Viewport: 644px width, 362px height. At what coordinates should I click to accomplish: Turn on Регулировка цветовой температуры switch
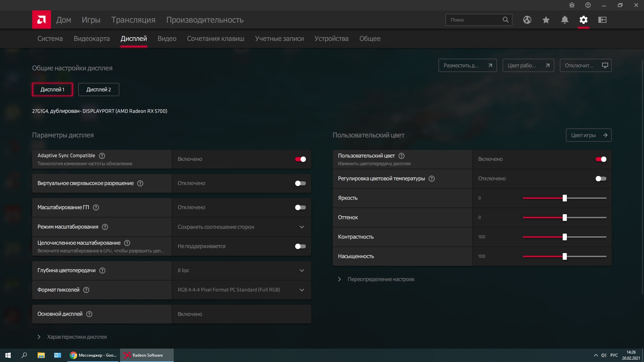[601, 179]
